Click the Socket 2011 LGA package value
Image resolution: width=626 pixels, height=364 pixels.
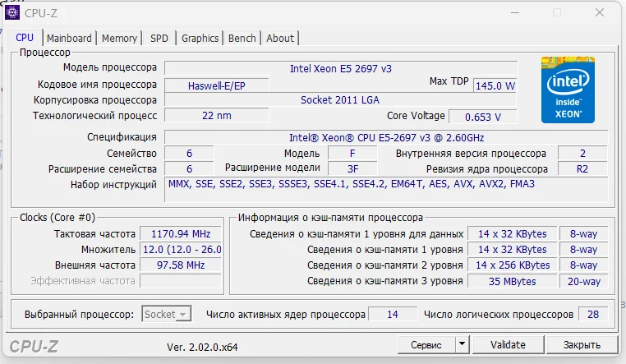(340, 99)
